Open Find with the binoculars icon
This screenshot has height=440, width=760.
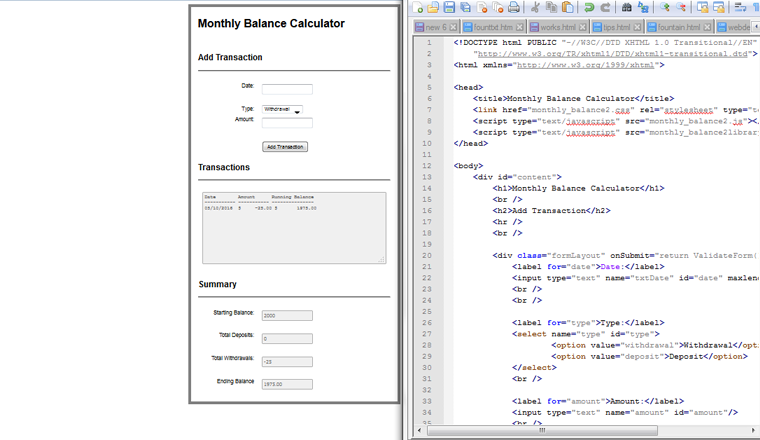(x=627, y=8)
